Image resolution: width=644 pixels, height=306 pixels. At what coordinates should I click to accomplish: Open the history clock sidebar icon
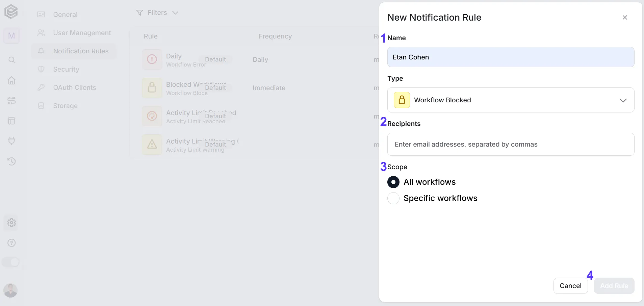click(x=12, y=161)
